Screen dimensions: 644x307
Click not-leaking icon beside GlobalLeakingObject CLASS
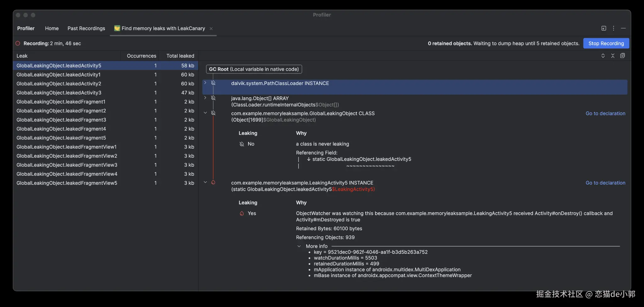coord(213,113)
